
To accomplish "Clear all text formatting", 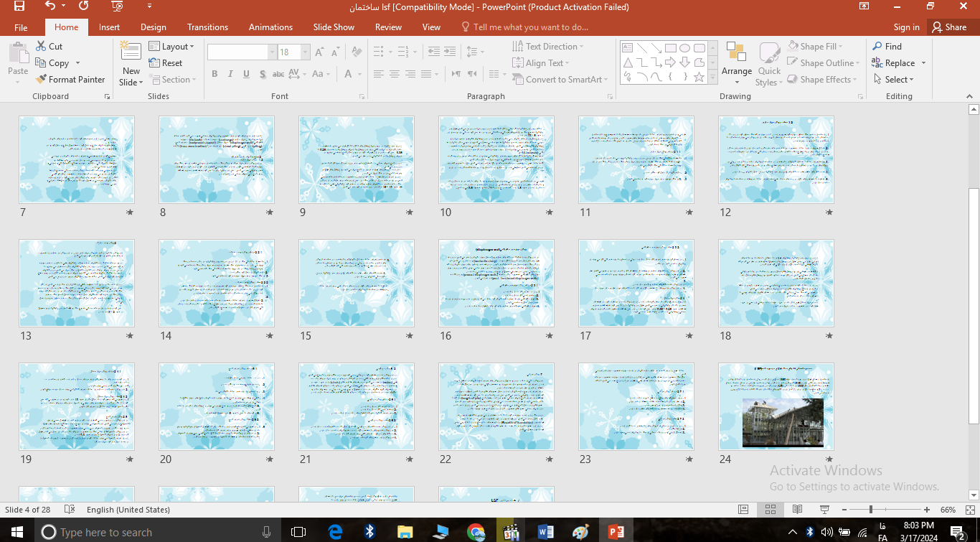I will click(357, 52).
